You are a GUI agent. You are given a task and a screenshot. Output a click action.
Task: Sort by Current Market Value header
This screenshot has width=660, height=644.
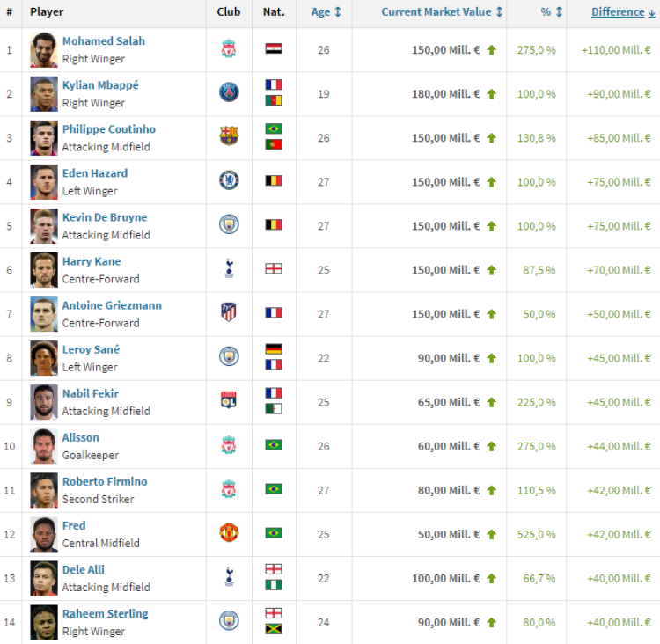coord(442,12)
